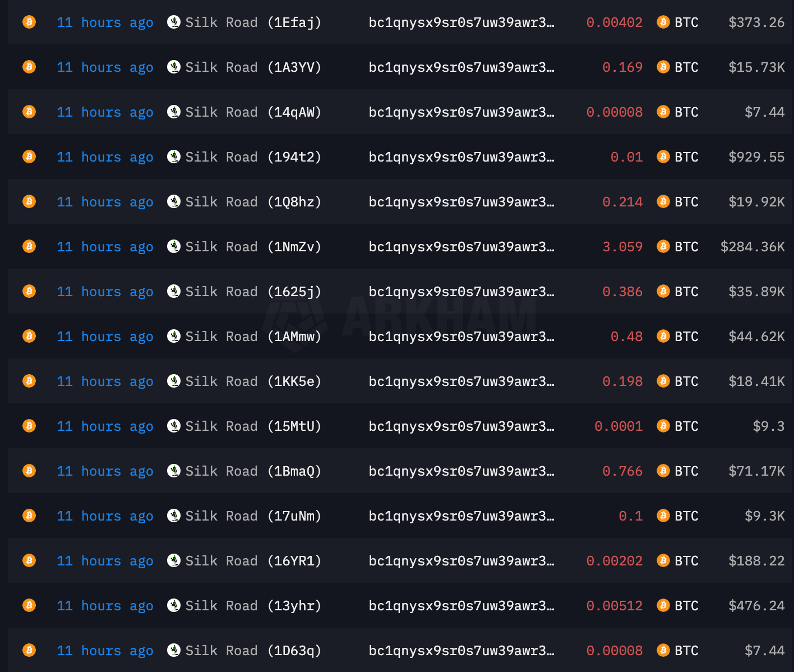
Task: Click the $284.36K USD value
Action: pos(753,247)
